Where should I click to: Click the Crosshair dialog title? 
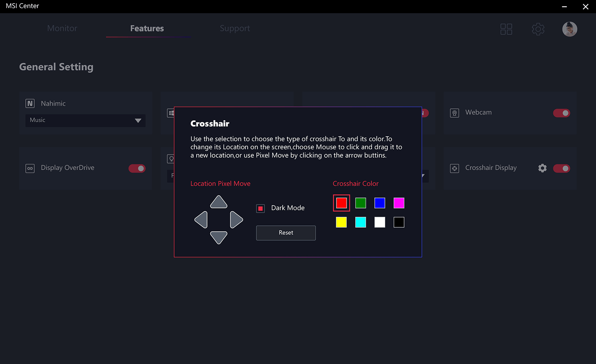click(210, 123)
